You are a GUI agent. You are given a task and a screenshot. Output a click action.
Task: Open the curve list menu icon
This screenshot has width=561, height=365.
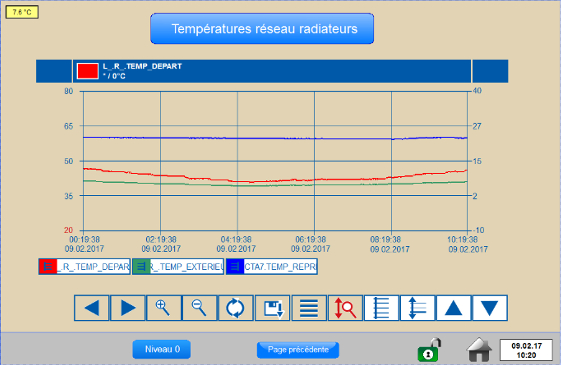coord(309,308)
